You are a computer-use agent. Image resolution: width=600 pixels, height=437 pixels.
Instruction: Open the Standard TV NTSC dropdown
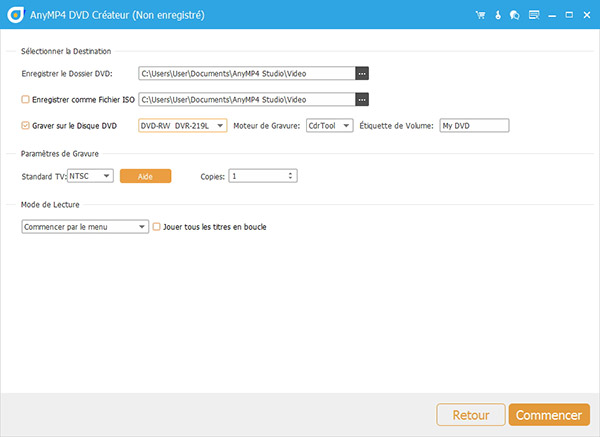point(89,175)
